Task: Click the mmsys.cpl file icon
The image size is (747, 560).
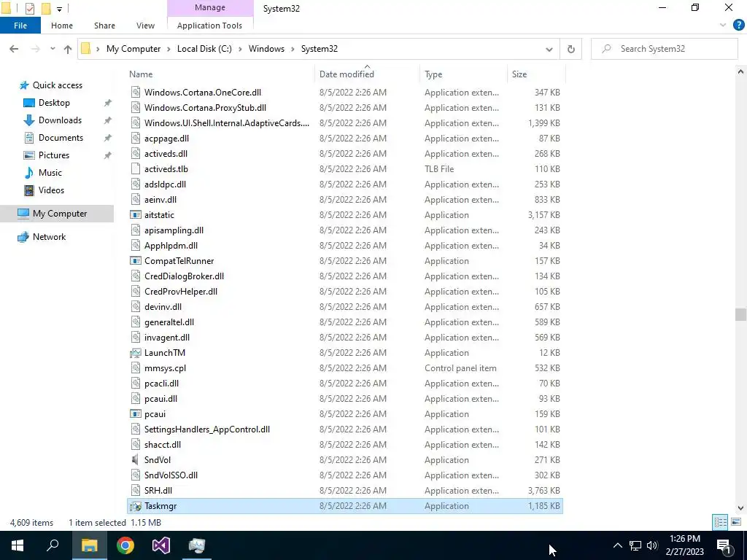Action: click(136, 368)
